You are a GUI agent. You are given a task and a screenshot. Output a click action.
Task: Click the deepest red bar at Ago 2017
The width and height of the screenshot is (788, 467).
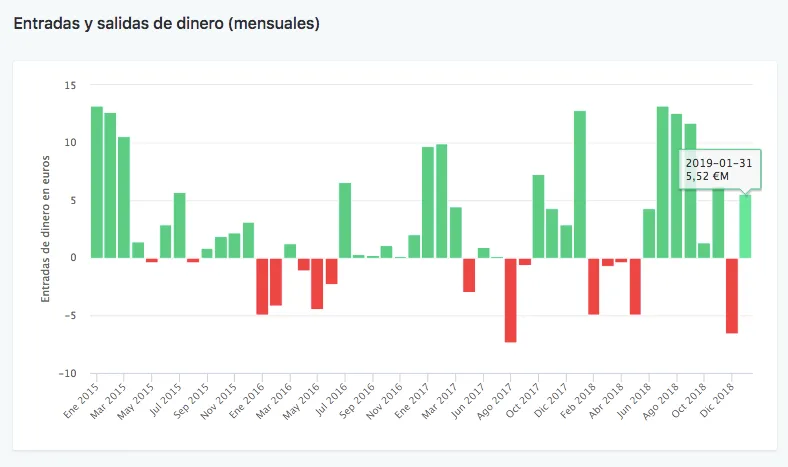click(510, 300)
